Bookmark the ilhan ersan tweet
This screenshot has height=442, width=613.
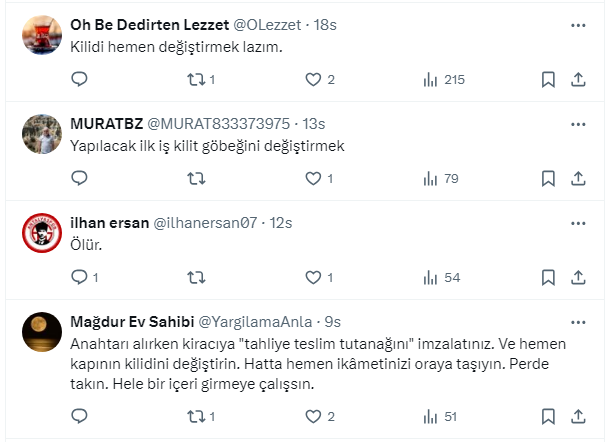pyautogui.click(x=548, y=277)
